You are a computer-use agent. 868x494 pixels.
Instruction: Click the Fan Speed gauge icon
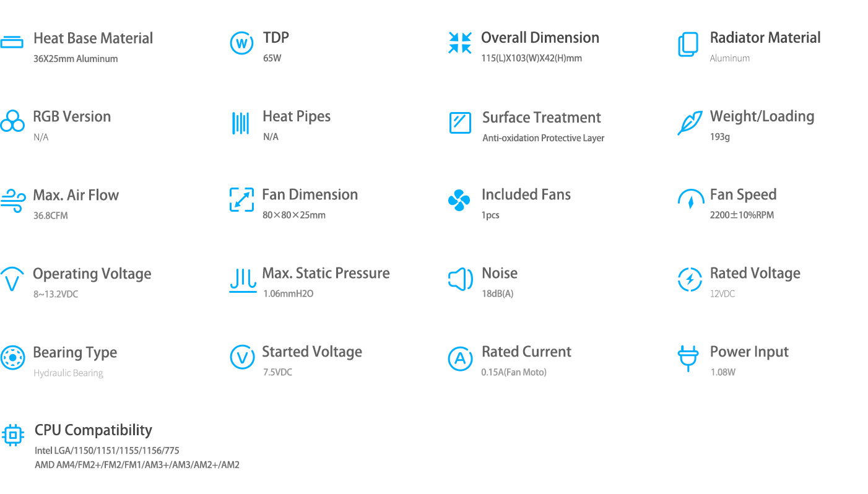691,200
